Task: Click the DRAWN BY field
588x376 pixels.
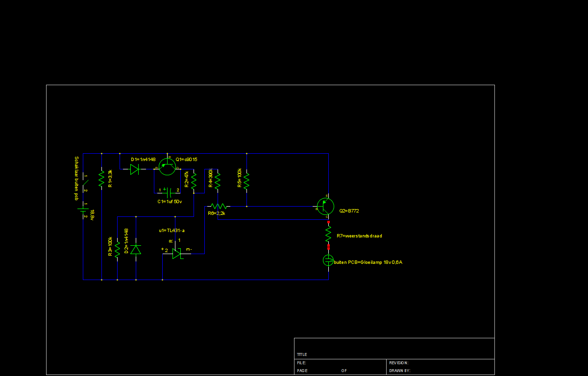Action: click(399, 371)
